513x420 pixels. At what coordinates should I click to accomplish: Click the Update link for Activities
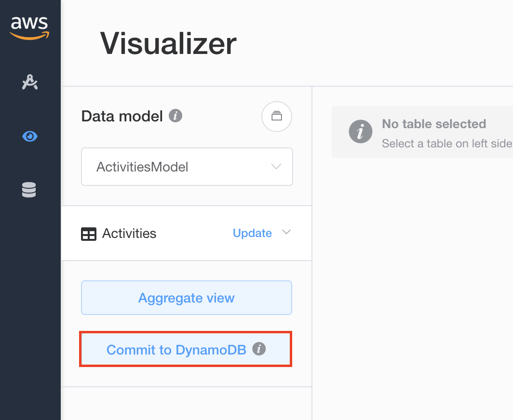252,233
